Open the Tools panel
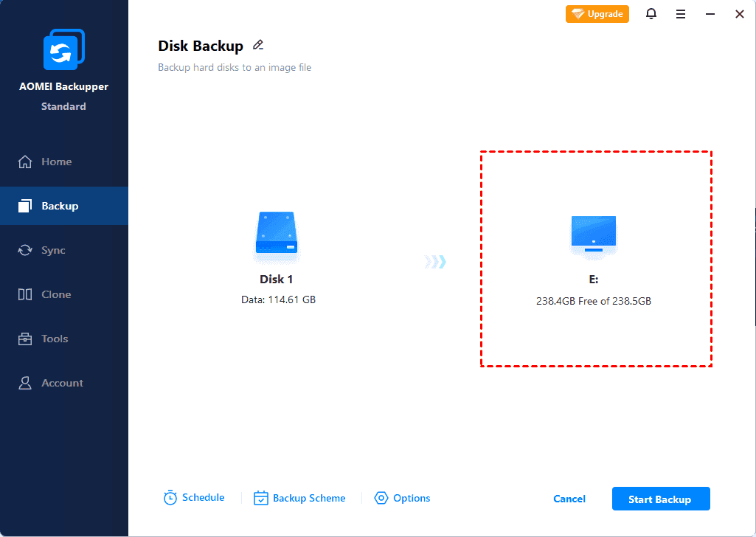The width and height of the screenshot is (756, 537). point(26,338)
